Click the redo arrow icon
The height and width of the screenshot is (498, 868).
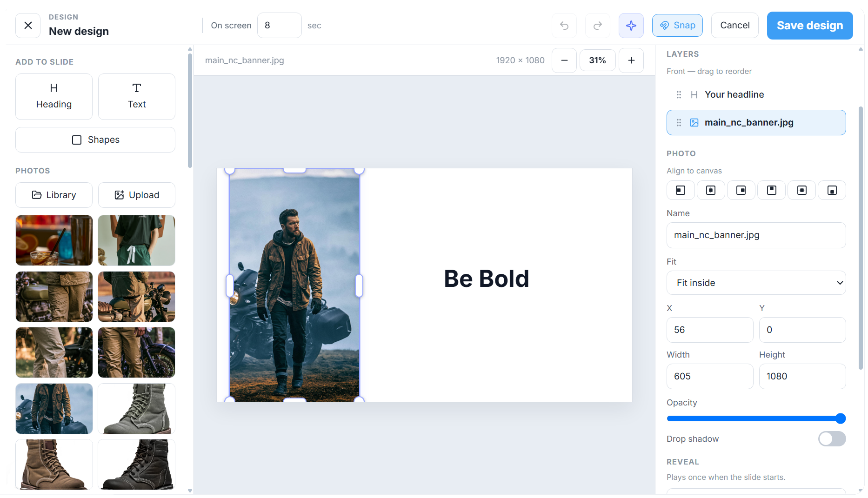pos(597,25)
